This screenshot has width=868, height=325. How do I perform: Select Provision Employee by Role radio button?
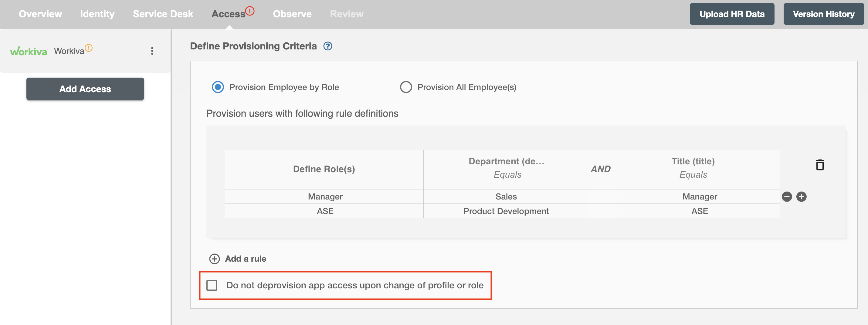point(218,87)
